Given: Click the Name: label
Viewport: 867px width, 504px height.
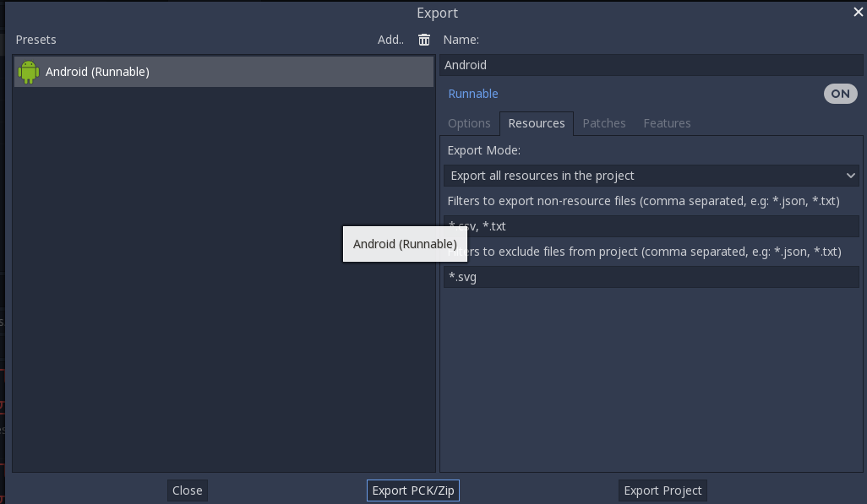Looking at the screenshot, I should pyautogui.click(x=461, y=40).
